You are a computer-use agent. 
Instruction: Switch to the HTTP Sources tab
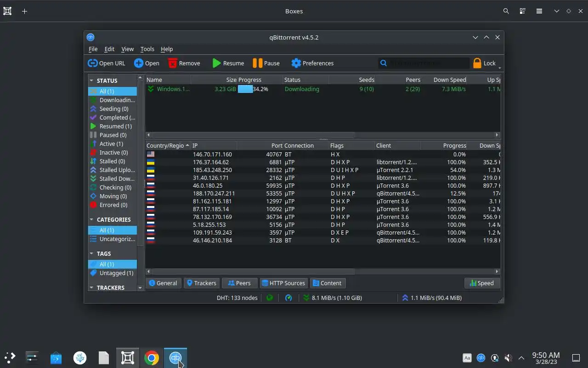[x=283, y=283]
